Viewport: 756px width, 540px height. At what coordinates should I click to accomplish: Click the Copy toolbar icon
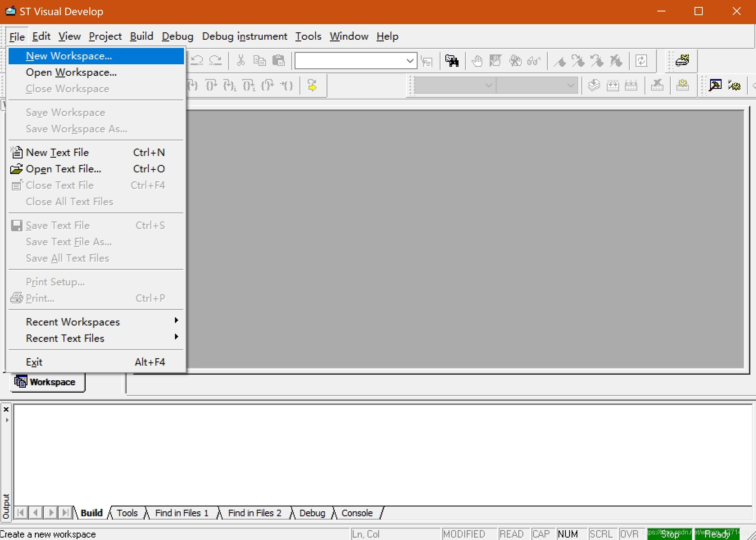click(x=259, y=61)
